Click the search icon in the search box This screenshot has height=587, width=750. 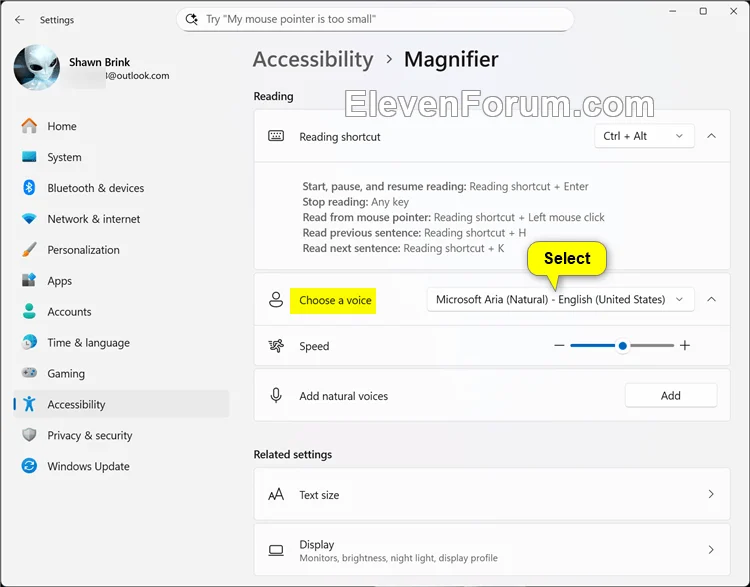[x=191, y=19]
